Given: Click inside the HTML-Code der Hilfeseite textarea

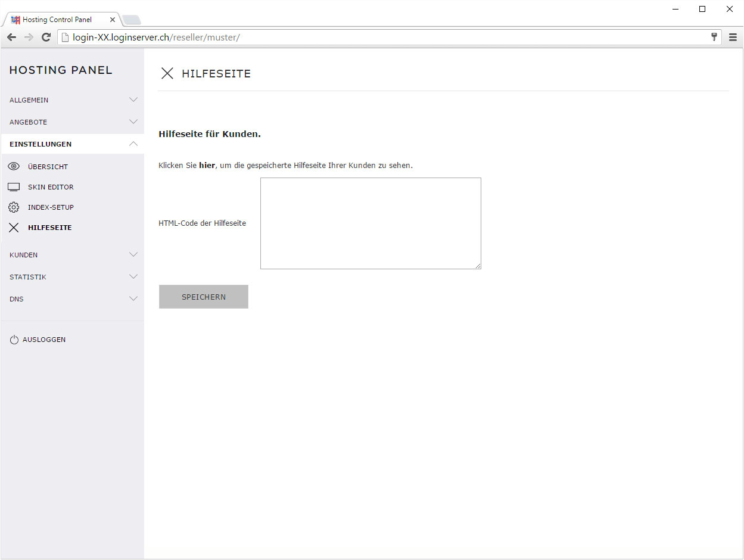Looking at the screenshot, I should (x=371, y=223).
